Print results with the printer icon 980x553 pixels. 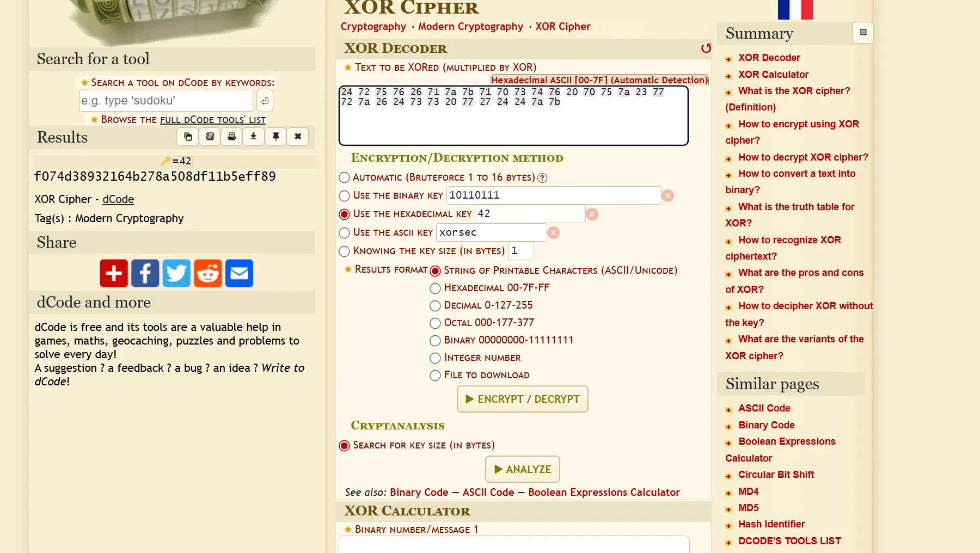(x=231, y=137)
